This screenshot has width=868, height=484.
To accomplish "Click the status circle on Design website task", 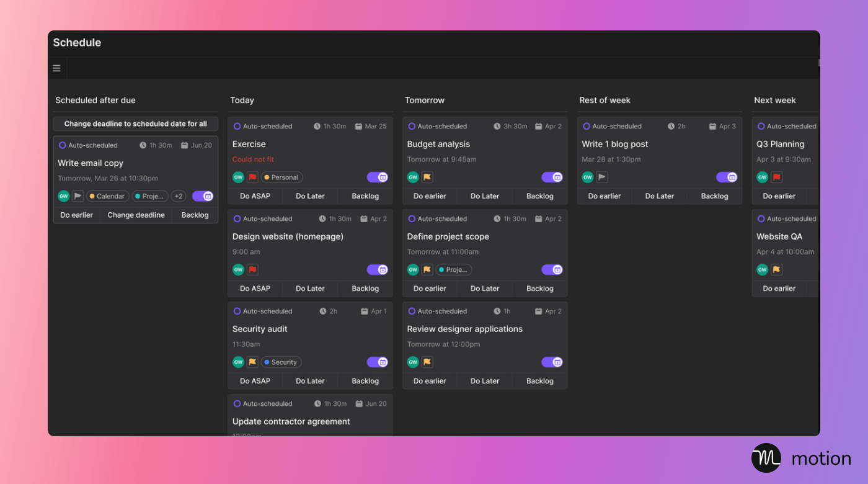I will click(x=237, y=219).
